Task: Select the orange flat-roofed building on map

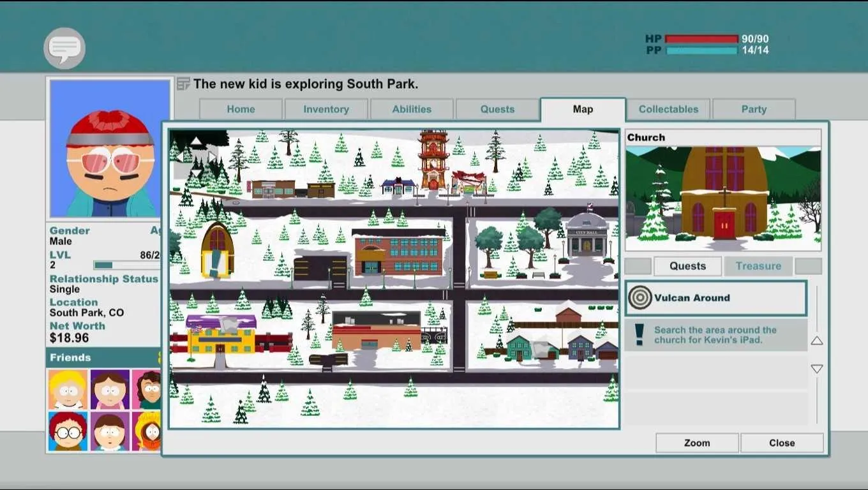Action: coord(377,330)
